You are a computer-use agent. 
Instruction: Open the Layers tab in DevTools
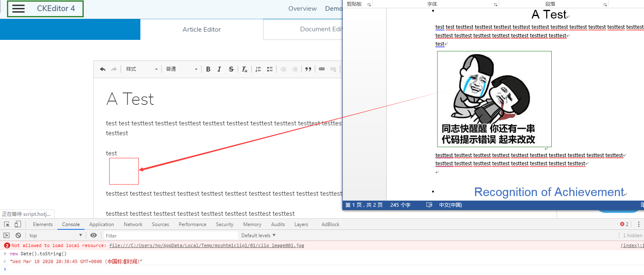(301, 224)
